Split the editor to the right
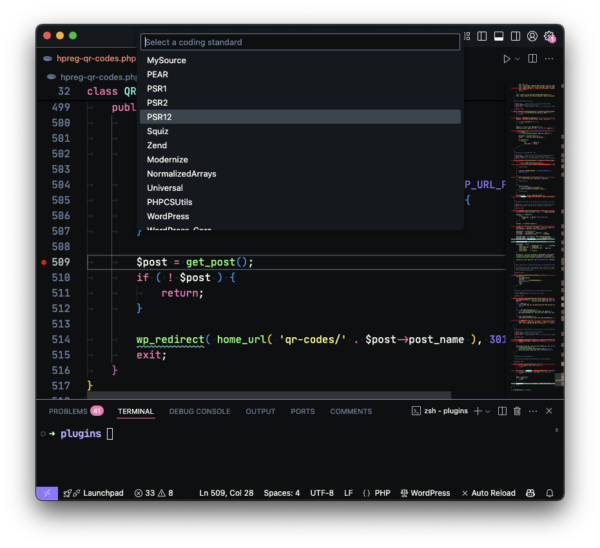Image resolution: width=600 pixels, height=548 pixels. [532, 59]
